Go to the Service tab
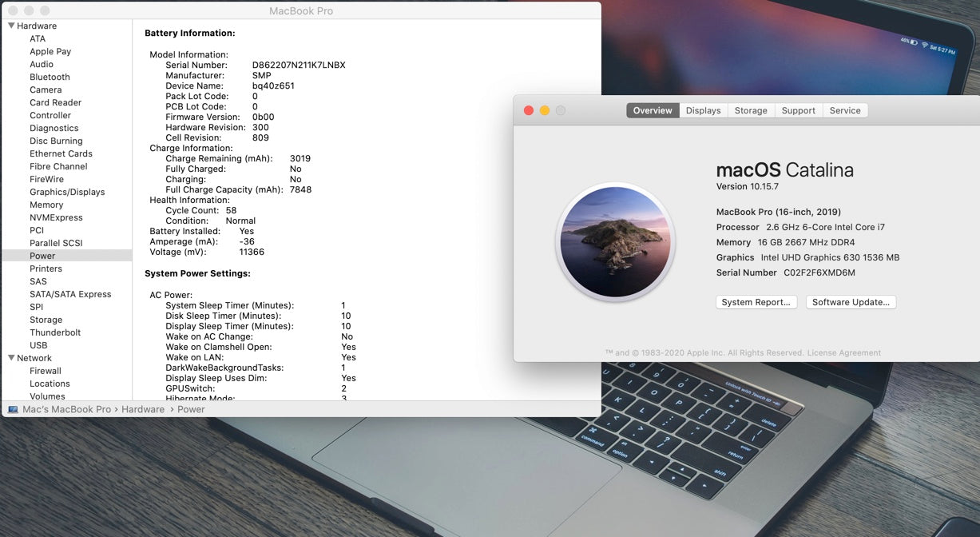Screen dimensions: 980x537 coord(845,110)
